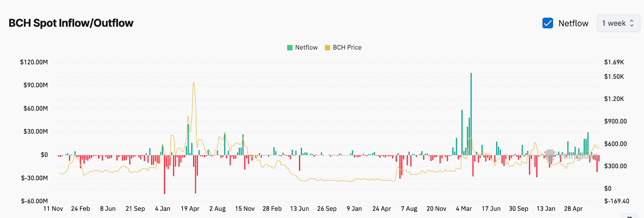Click the BCH Spot Inflow/Outflow chart title
This screenshot has width=644, height=218.
[x=71, y=23]
